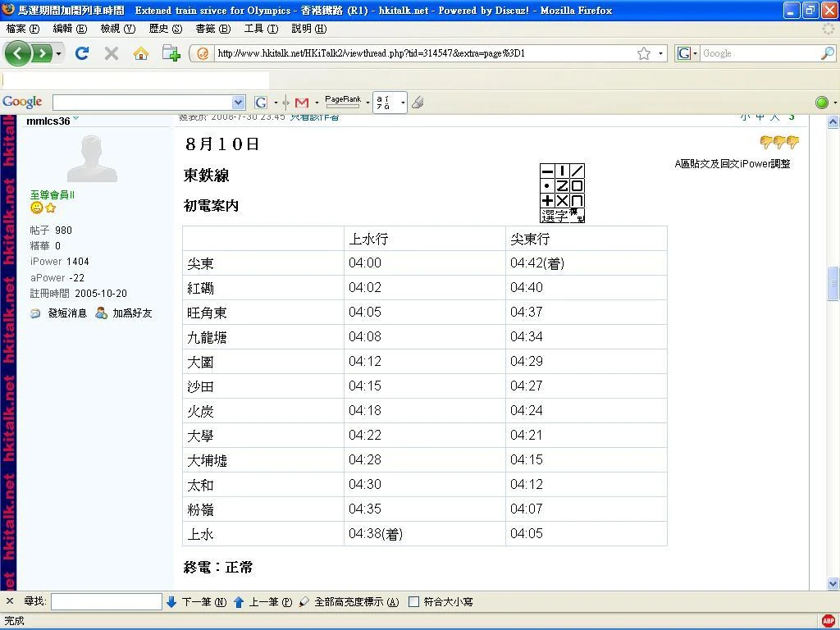Click the Google Toolbar logo
The height and width of the screenshot is (630, 840).
tap(22, 102)
